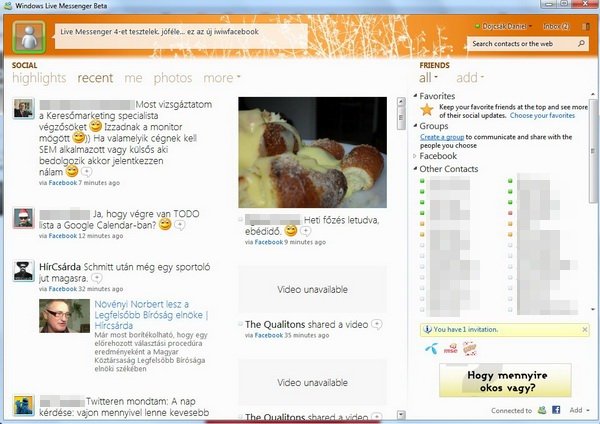Click the avatar of the Twitteren mondtam post
600x424 pixels.
[x=23, y=406]
